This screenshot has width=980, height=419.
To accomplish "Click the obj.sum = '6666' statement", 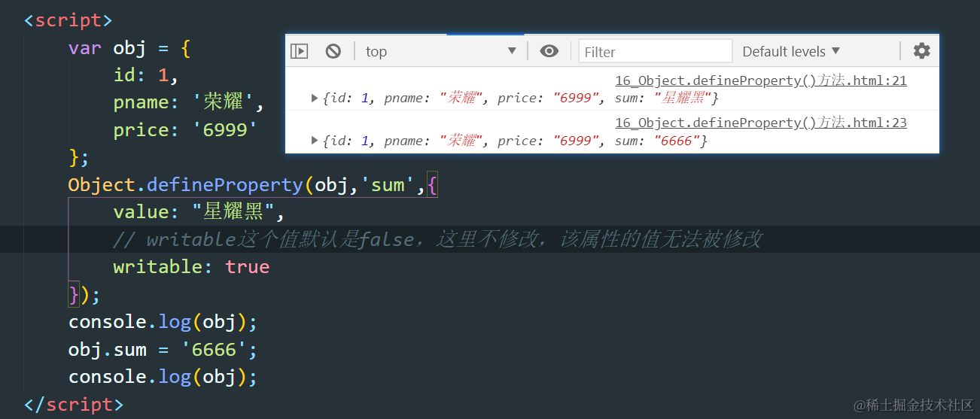I will point(163,349).
